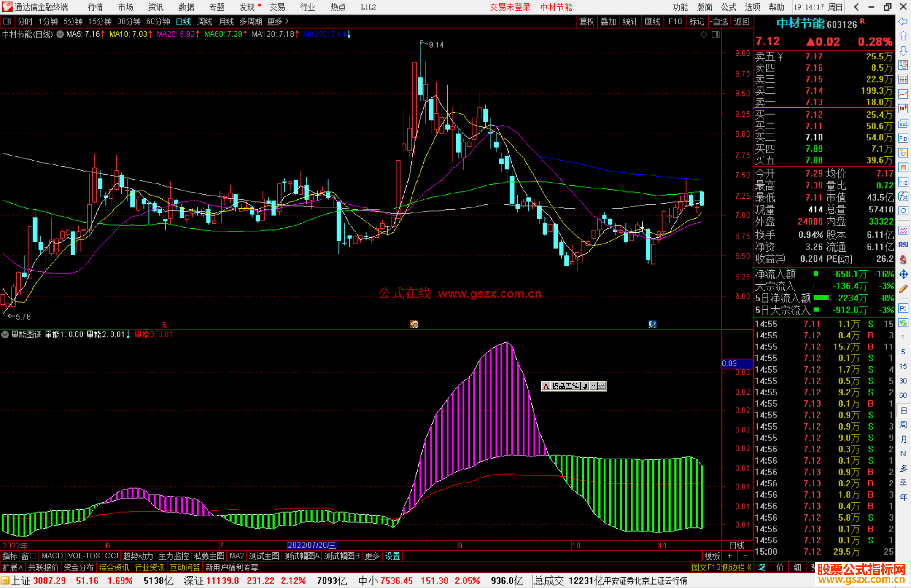Viewport: 911px width, 588px height.
Task: Toggle the diamond marker above the chart
Action: [703, 35]
